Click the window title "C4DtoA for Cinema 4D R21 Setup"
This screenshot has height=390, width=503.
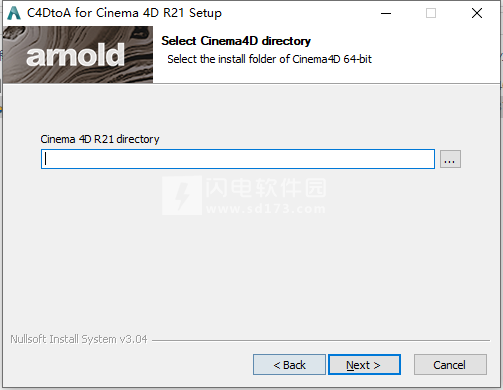124,13
